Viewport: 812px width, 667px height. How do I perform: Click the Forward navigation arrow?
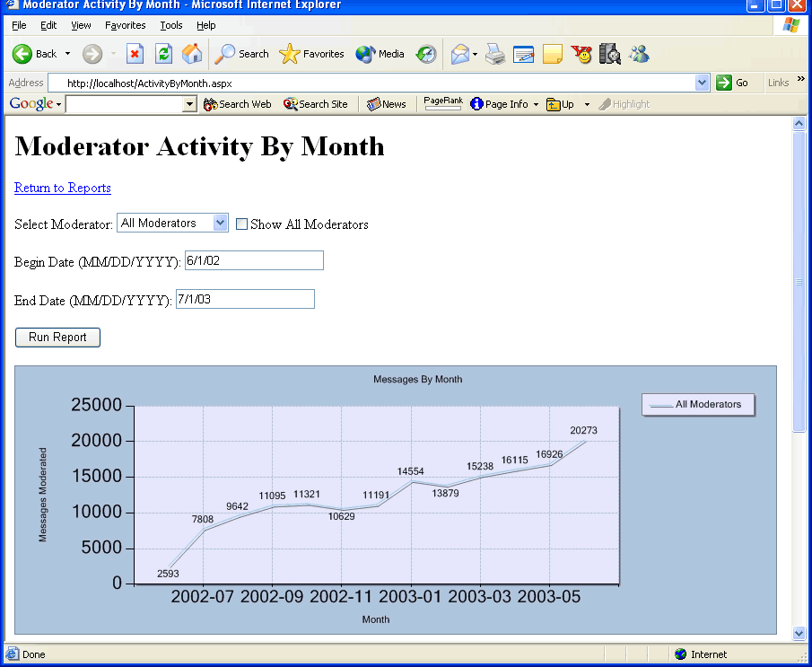[92, 54]
